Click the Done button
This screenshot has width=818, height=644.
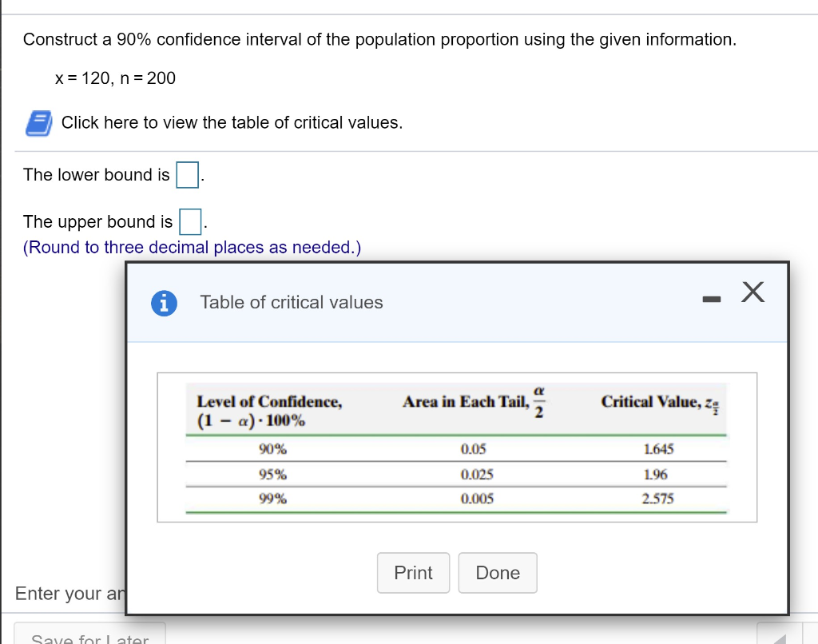[498, 573]
